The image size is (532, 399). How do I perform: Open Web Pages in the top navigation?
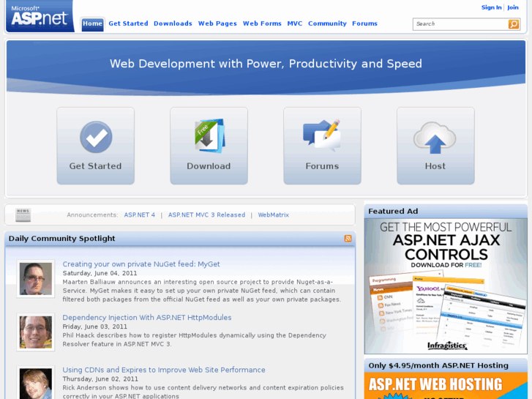(x=217, y=23)
